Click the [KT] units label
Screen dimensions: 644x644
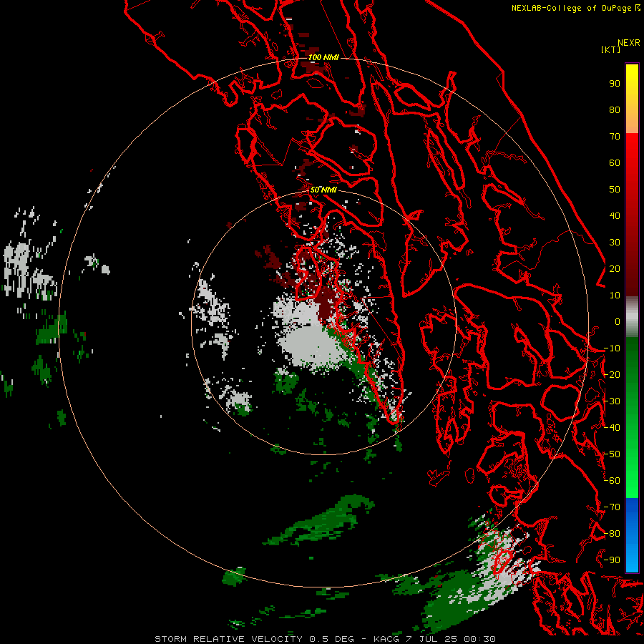pyautogui.click(x=610, y=49)
